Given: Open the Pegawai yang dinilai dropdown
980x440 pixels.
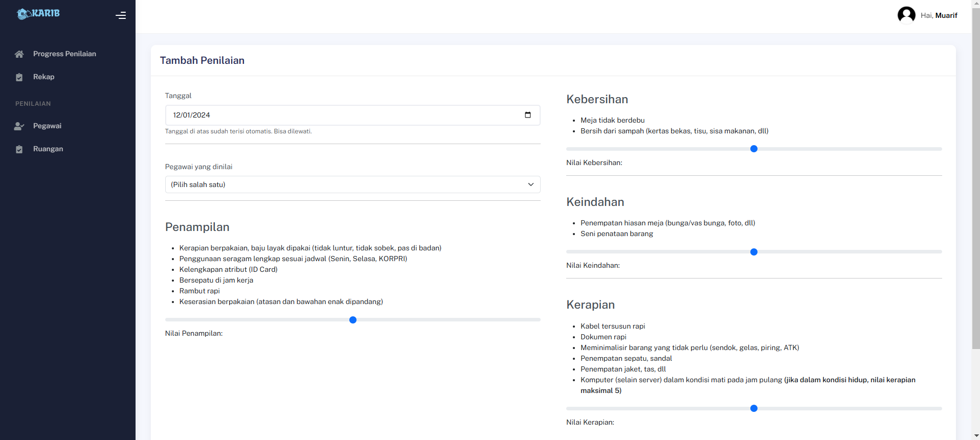Looking at the screenshot, I should coord(348,184).
